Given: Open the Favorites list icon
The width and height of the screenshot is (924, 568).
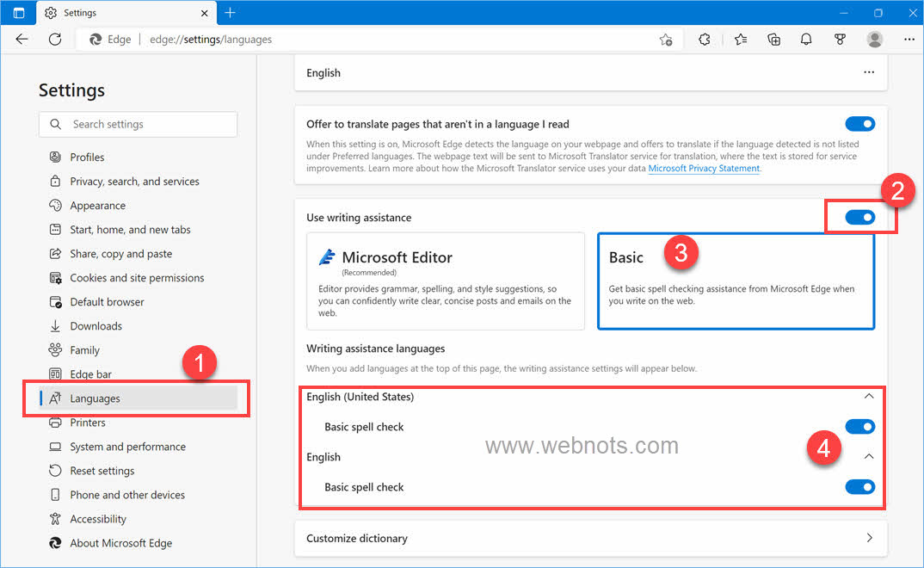Looking at the screenshot, I should 741,40.
